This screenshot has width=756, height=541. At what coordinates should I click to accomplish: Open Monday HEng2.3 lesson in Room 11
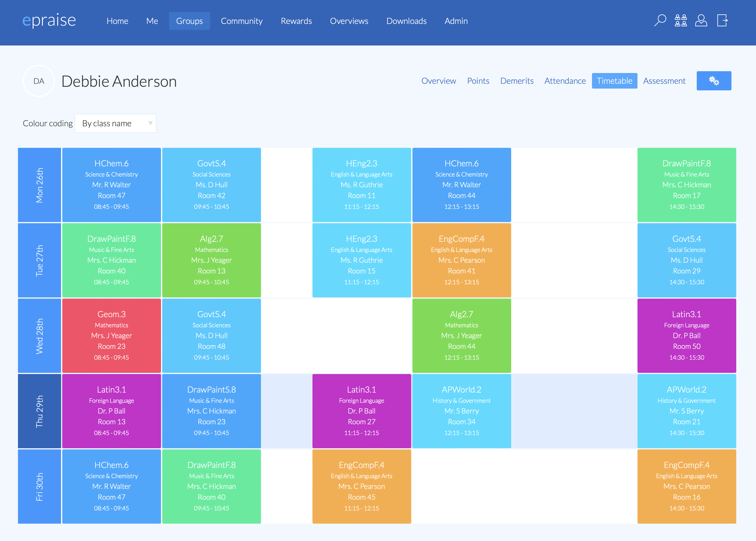[362, 185]
